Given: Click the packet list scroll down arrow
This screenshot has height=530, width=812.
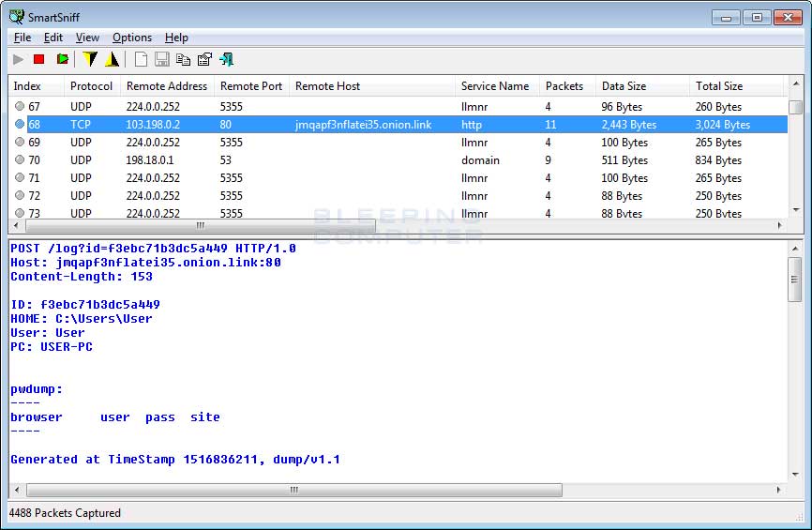Looking at the screenshot, I should (x=796, y=210).
